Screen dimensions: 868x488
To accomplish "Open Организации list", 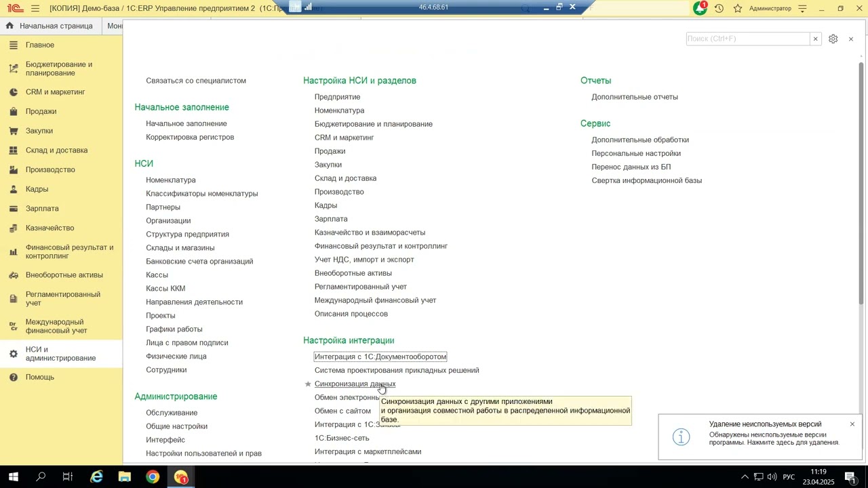I will point(168,221).
